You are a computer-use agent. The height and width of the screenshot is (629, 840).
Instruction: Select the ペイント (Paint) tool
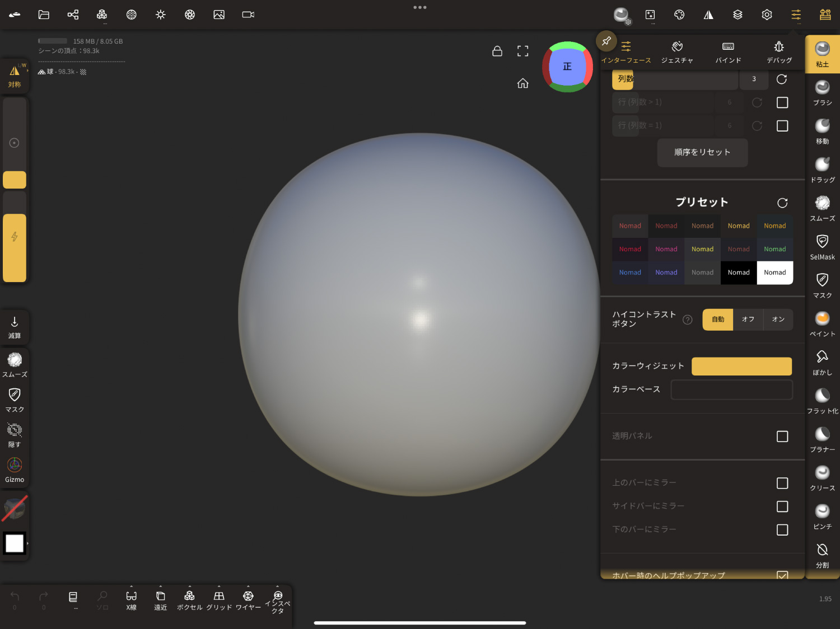pos(822,323)
